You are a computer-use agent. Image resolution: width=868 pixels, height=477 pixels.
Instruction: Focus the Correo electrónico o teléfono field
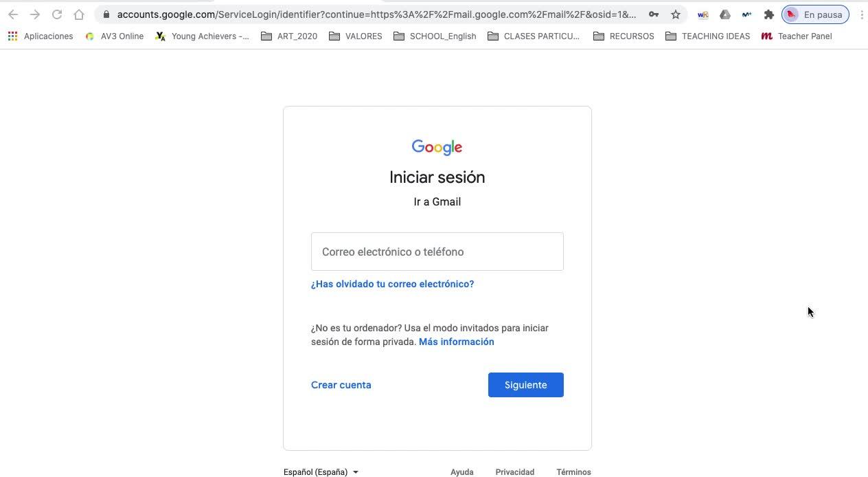point(437,252)
